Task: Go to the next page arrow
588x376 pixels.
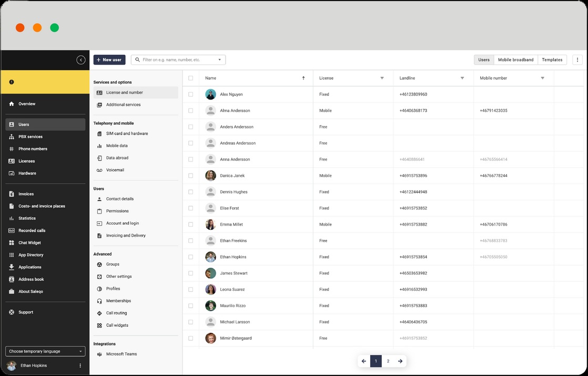Action: click(400, 361)
